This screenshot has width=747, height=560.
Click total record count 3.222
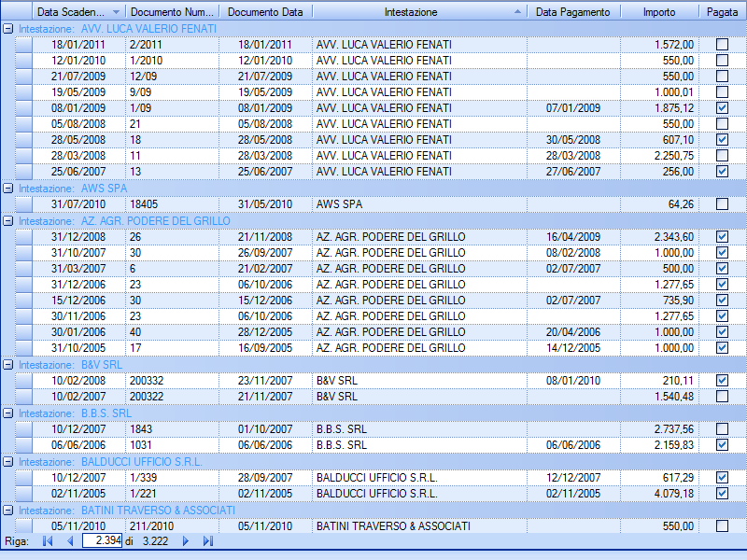155,541
